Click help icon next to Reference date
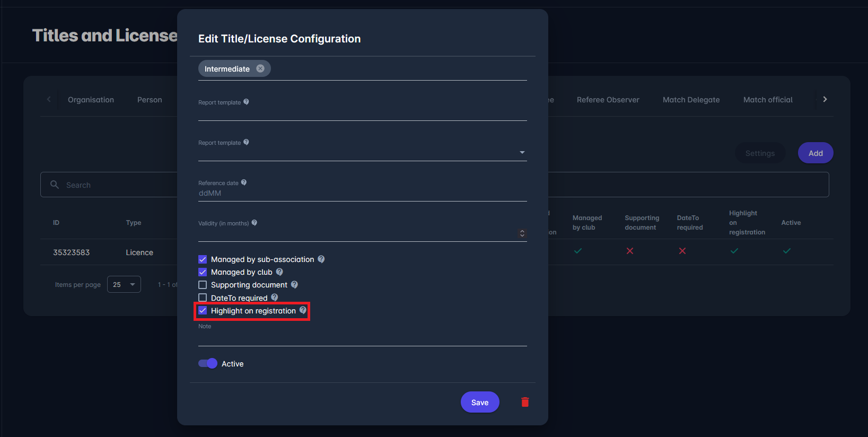The height and width of the screenshot is (437, 868). 244,182
